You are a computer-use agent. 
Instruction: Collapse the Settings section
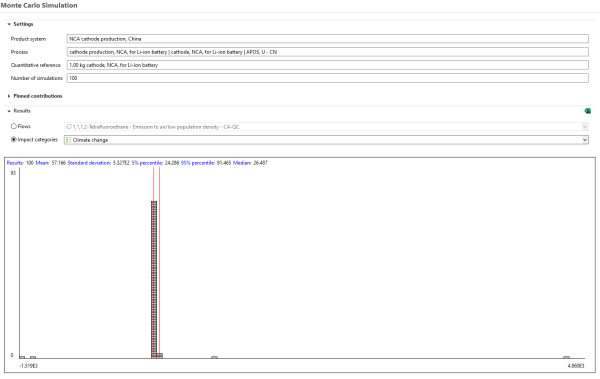[9, 24]
